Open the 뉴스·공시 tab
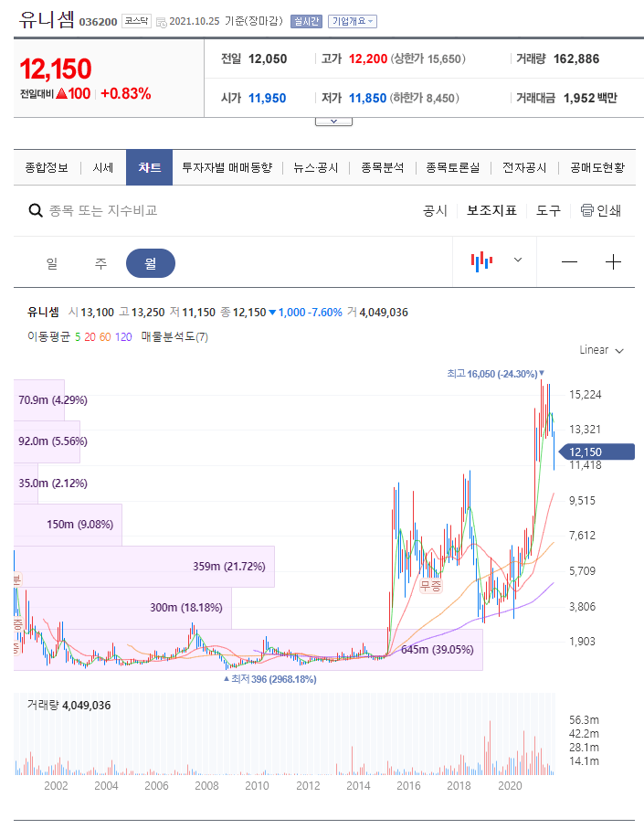Screen dimensions: 644x829 (316, 167)
